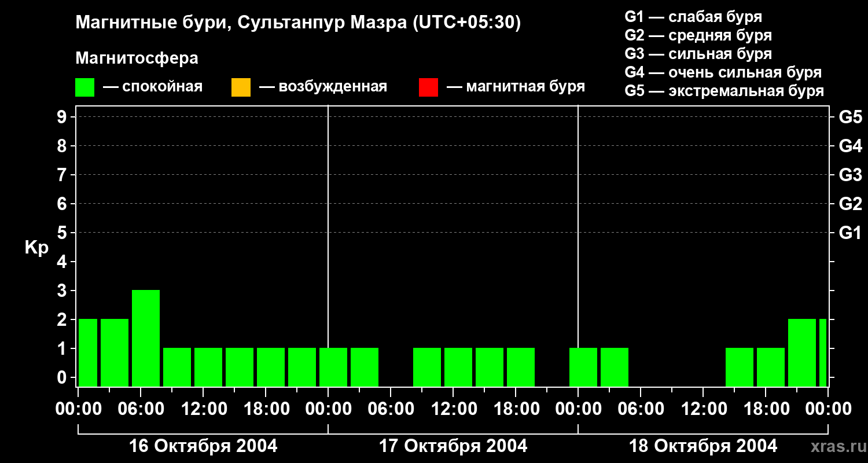The height and width of the screenshot is (463, 868).
Task: Click the 06:00 time label under 16 October
Action: point(141,409)
